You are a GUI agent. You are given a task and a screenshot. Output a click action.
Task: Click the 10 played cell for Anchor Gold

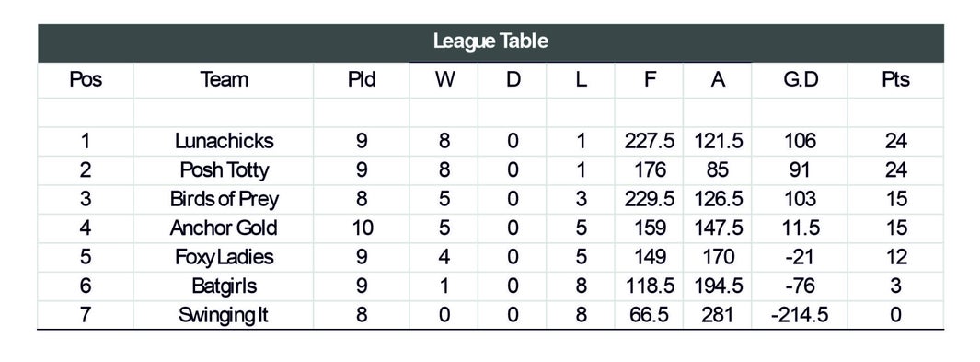click(x=362, y=228)
